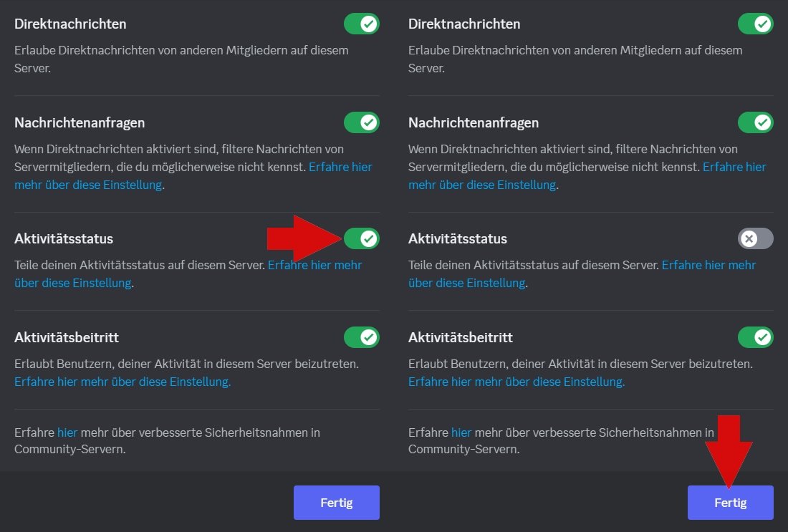788x532 pixels.
Task: Click the Direktnachrichten heading in the right panel
Action: coord(464,24)
